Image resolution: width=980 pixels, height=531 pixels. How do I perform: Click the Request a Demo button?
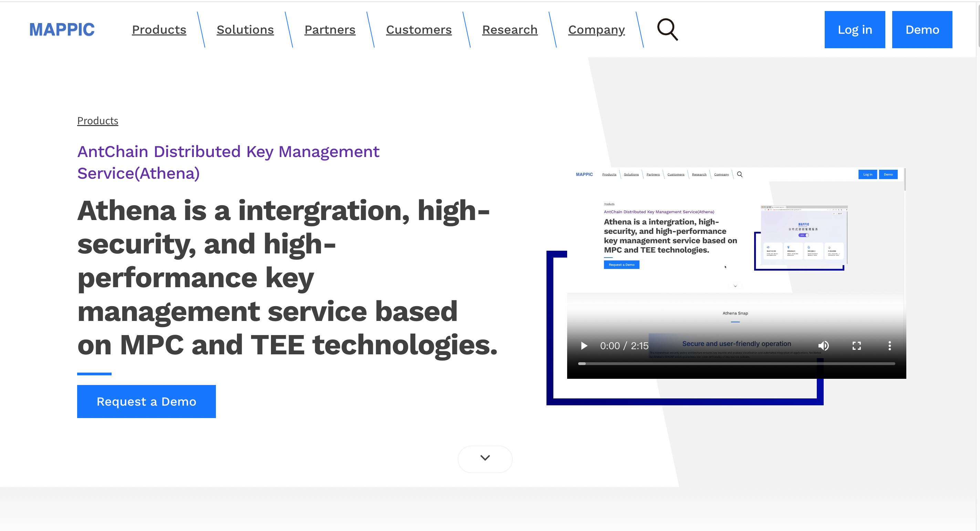146,401
